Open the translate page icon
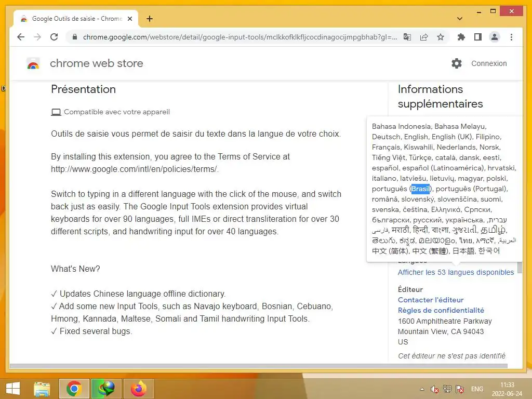Image resolution: width=532 pixels, height=399 pixels. [407, 37]
